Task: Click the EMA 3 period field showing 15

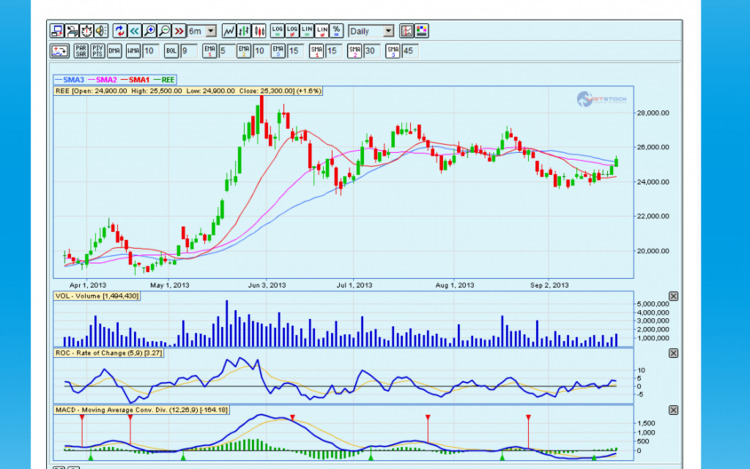Action: (295, 51)
